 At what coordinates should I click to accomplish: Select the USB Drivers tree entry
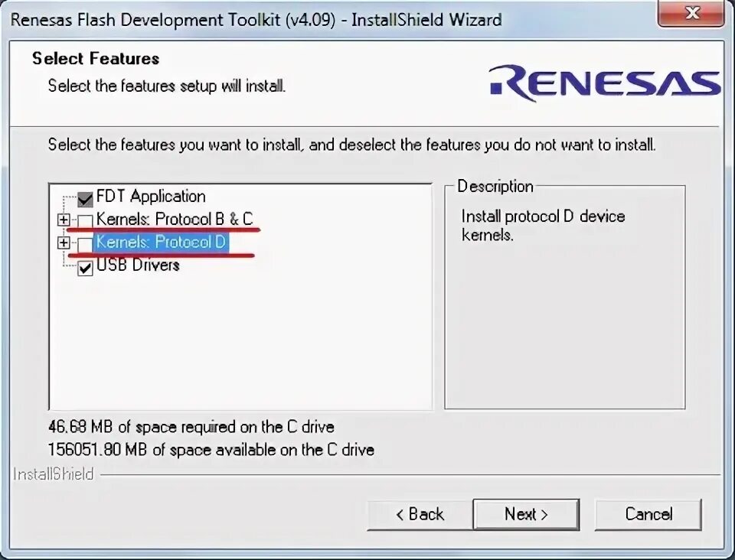point(136,265)
